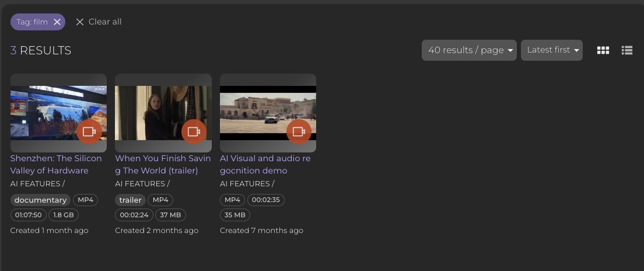
Task: Expand the Latest first sort dropdown
Action: coord(551,50)
